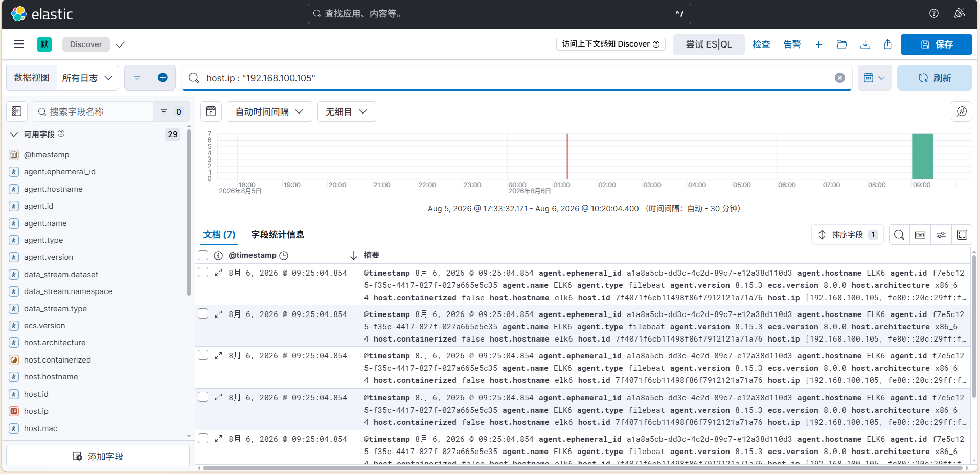Image resolution: width=980 pixels, height=474 pixels.
Task: Select the fifth document checkbox
Action: coord(203,438)
